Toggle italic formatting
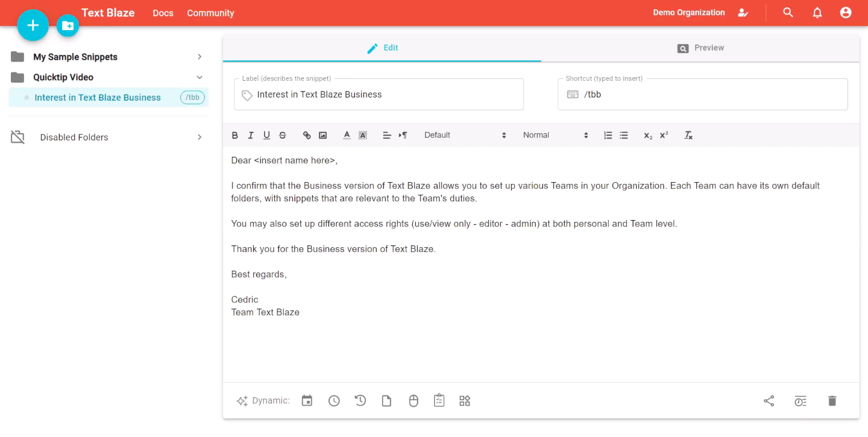This screenshot has height=437, width=868. (x=251, y=136)
